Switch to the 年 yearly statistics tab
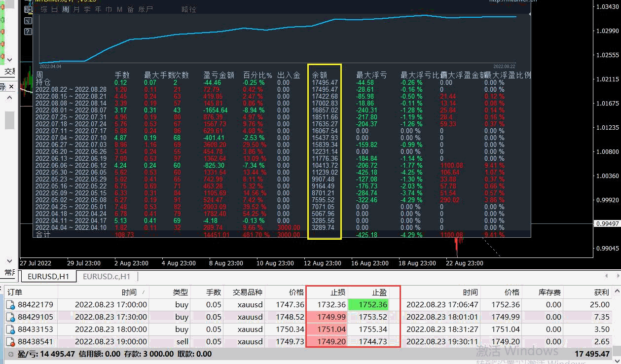This screenshot has height=364, width=621. tap(98, 9)
